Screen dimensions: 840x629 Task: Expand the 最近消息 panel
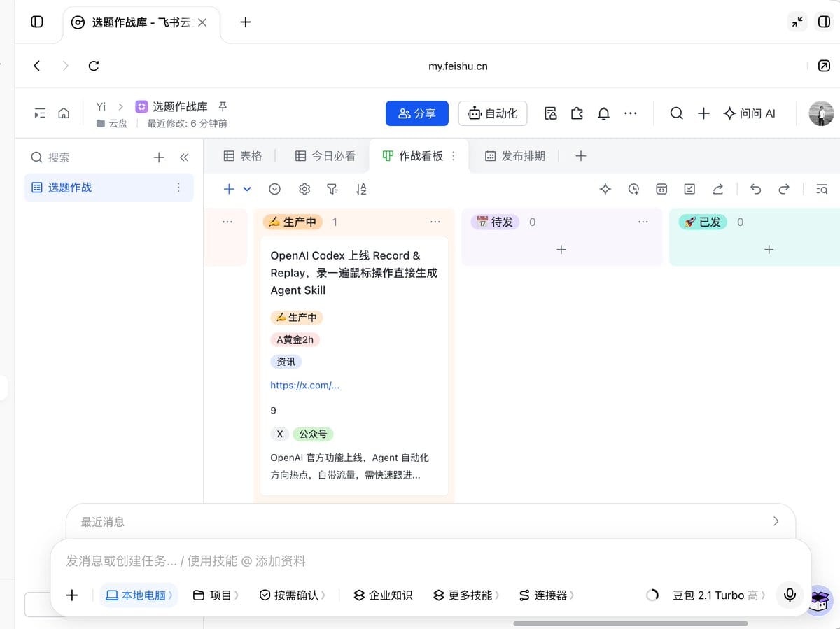776,521
